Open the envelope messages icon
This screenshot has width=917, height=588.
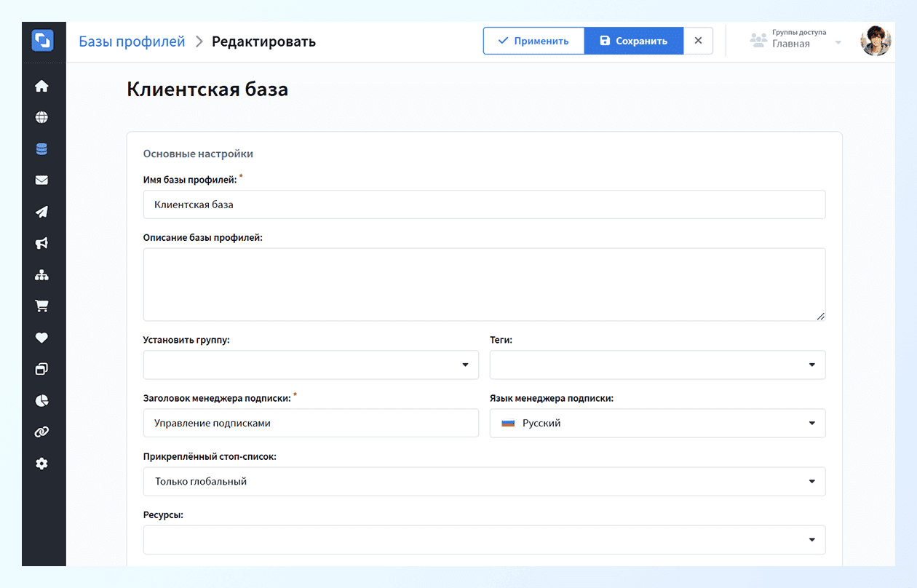(41, 180)
